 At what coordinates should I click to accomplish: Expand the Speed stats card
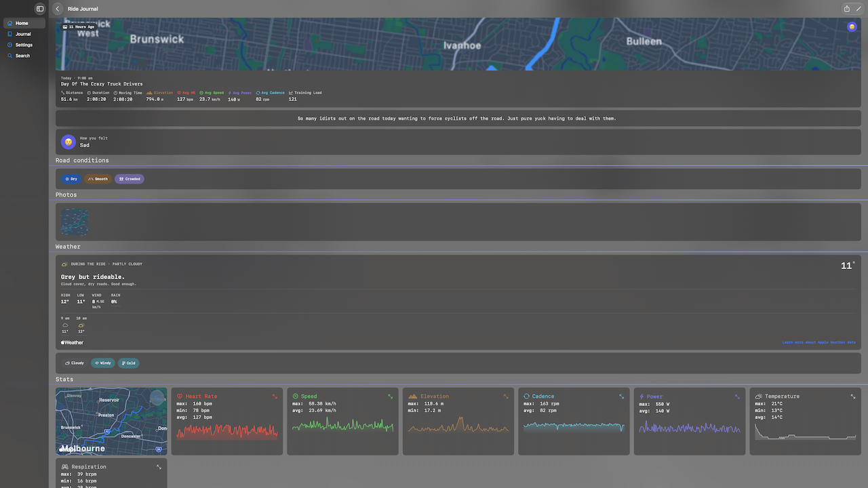point(391,396)
